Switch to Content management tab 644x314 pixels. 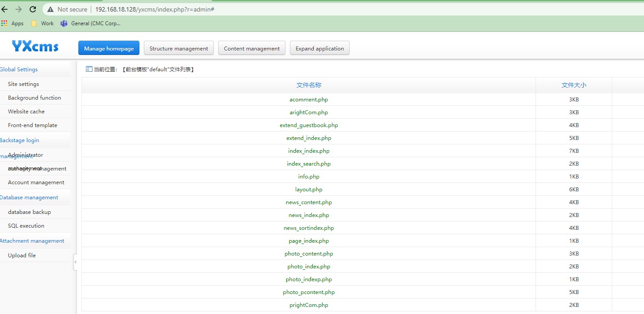click(251, 48)
